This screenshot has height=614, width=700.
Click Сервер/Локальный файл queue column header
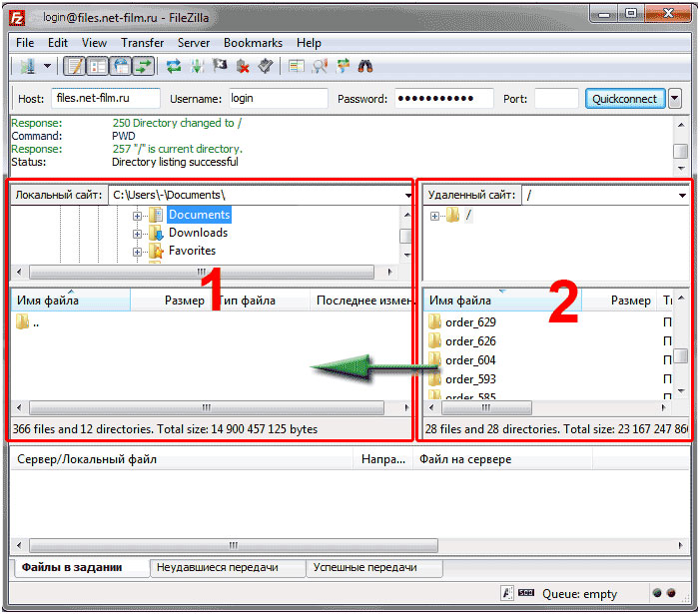182,459
